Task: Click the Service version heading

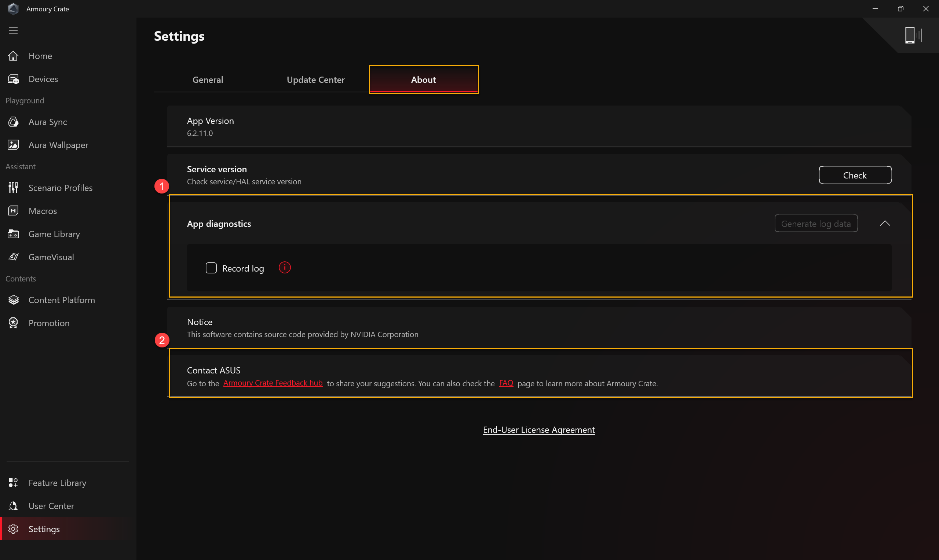Action: [217, 169]
